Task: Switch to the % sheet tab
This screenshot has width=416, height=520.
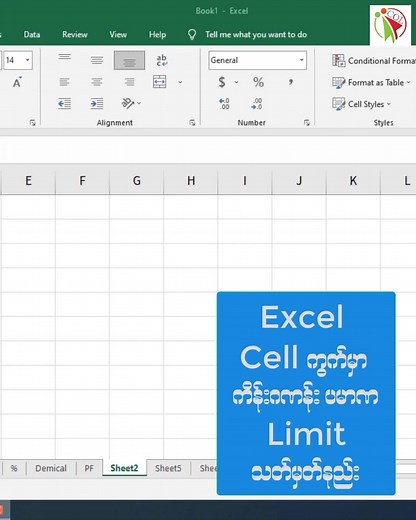Action: [14, 468]
